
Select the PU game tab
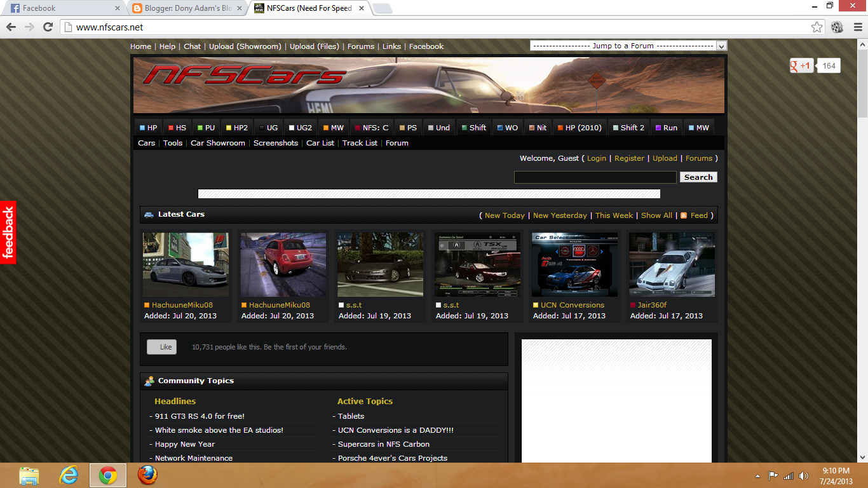(x=207, y=128)
